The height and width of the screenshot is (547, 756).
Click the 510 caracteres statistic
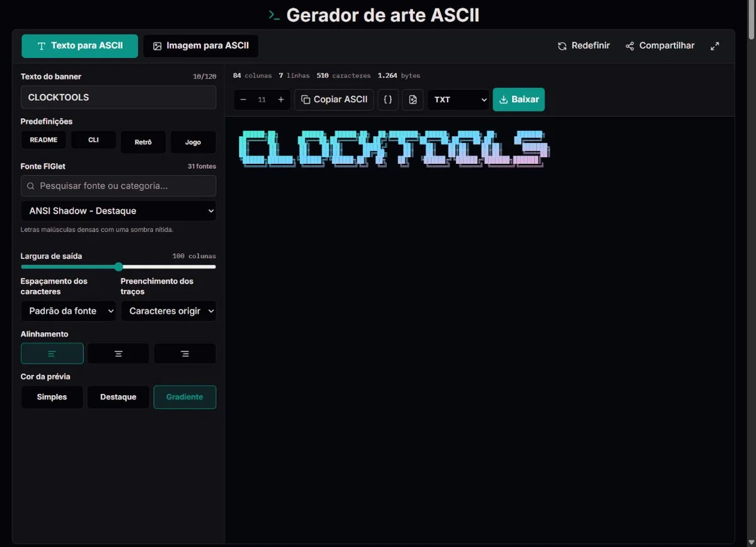pyautogui.click(x=343, y=76)
